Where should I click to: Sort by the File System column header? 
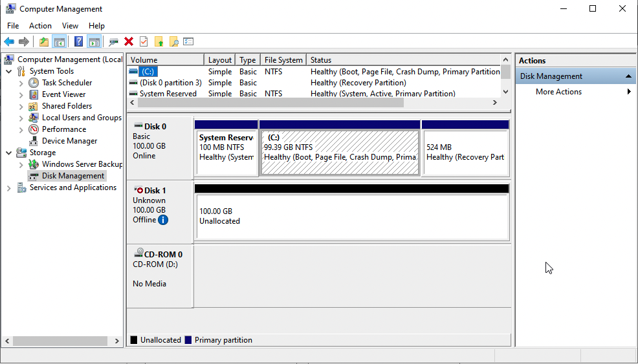click(283, 59)
